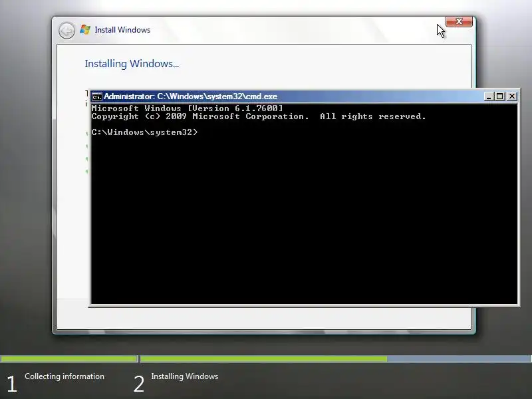Click the Collecting information progress bar

[x=69, y=358]
